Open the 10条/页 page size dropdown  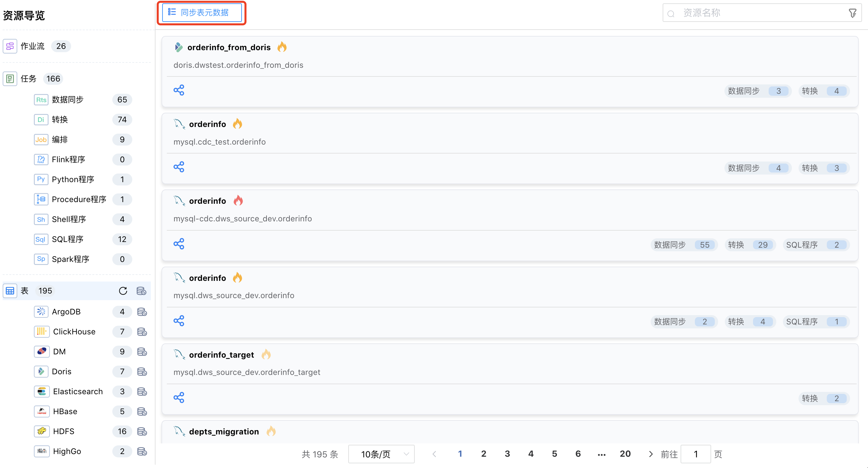click(381, 454)
